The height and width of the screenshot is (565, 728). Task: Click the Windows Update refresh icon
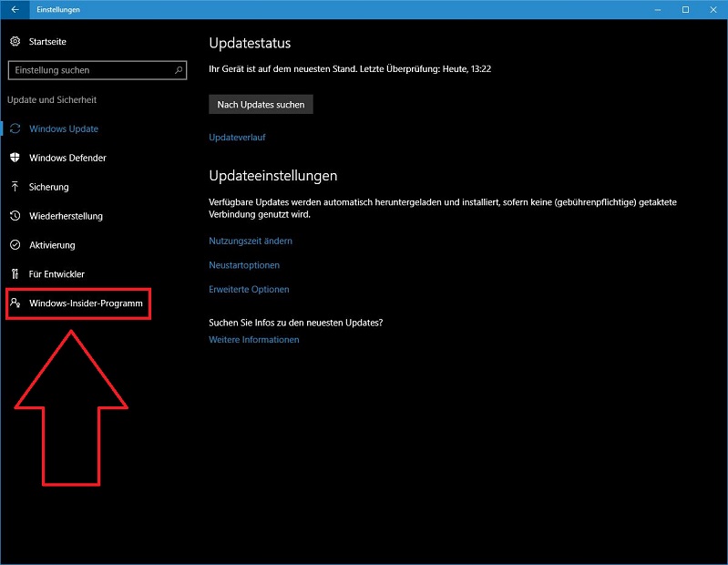click(15, 128)
